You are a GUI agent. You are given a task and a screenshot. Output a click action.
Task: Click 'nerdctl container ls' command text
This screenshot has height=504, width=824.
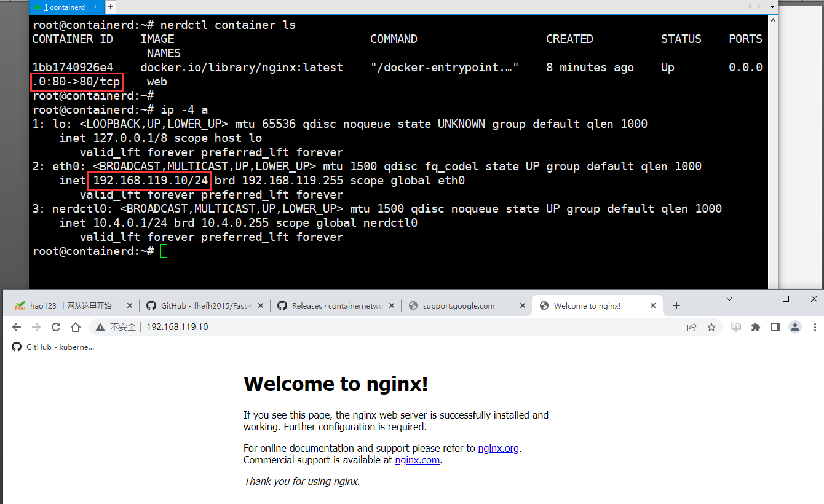[x=228, y=25]
